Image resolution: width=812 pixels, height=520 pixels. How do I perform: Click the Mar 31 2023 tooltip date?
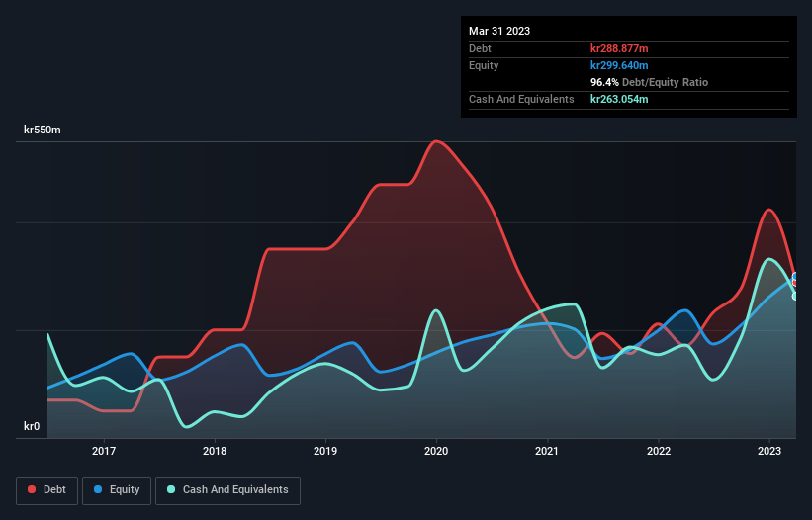pos(499,31)
